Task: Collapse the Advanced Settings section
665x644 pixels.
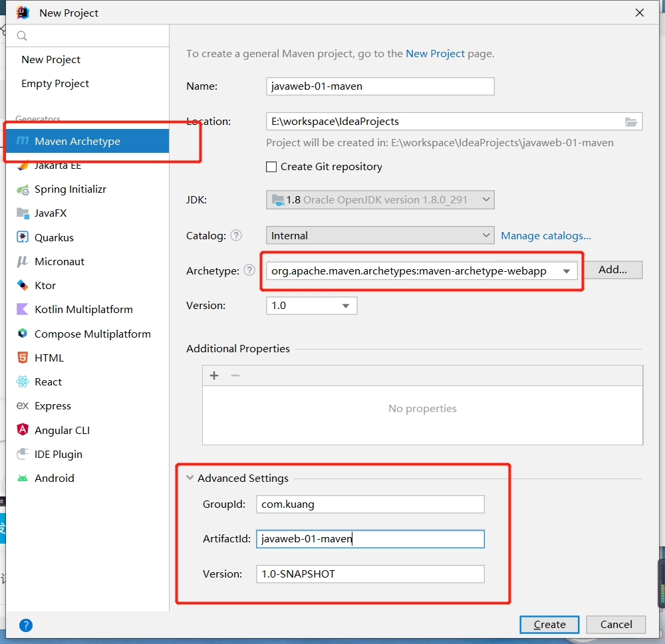Action: 190,478
